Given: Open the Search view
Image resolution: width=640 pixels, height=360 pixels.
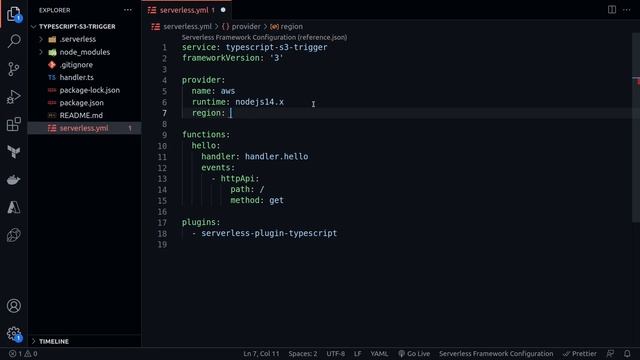Looking at the screenshot, I should (14, 41).
